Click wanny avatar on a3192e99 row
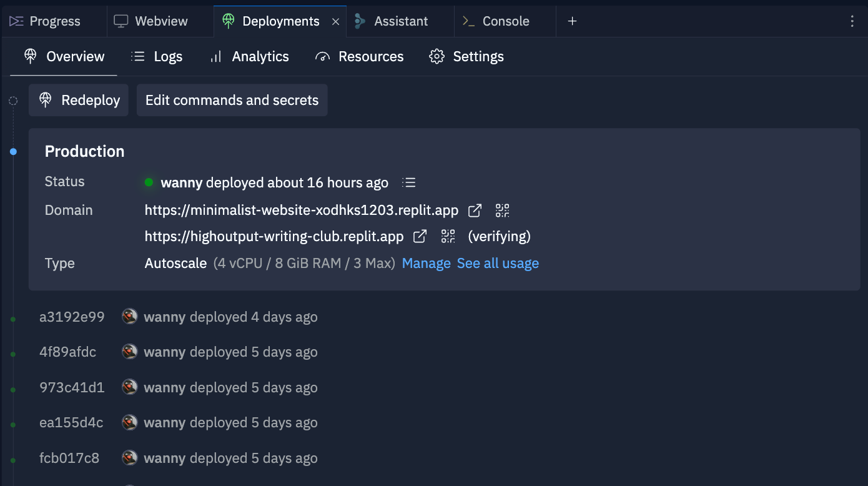Image resolution: width=868 pixels, height=486 pixels. point(129,317)
